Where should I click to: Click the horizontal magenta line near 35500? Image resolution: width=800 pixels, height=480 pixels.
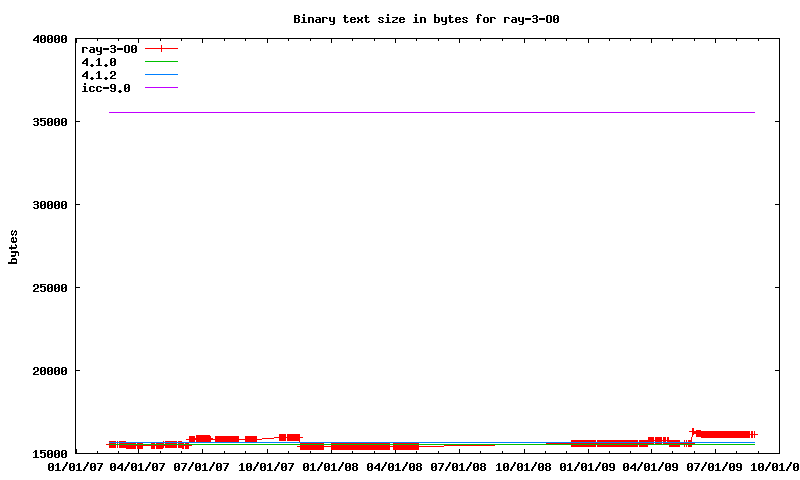tap(430, 113)
